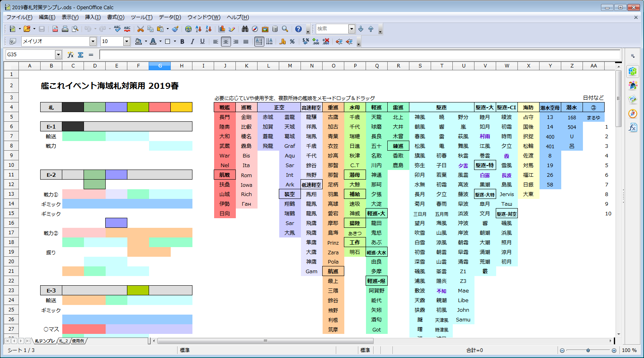Expand the Name Box dropdown
This screenshot has width=644, height=358.
pyautogui.click(x=58, y=55)
